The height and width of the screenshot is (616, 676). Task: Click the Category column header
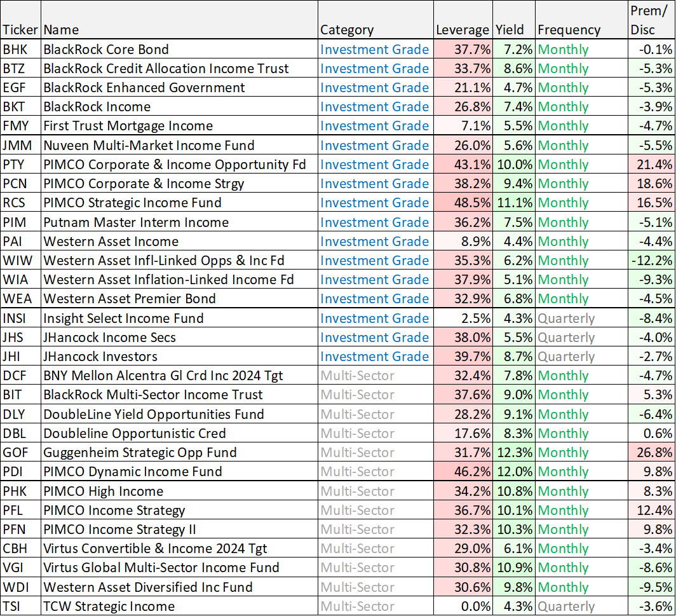pyautogui.click(x=375, y=20)
